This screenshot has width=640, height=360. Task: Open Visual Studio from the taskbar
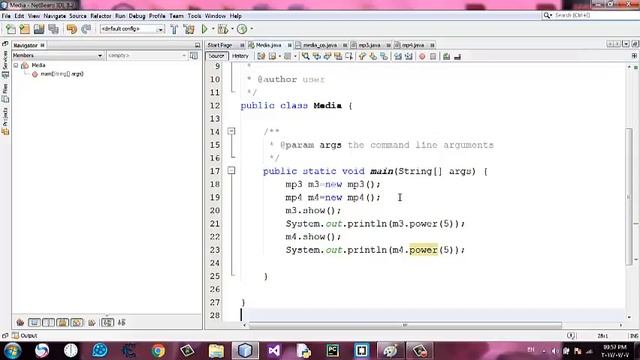(x=274, y=351)
